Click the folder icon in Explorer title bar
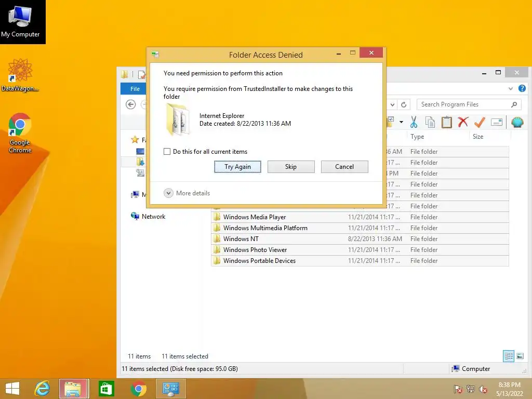This screenshot has width=532, height=399. pyautogui.click(x=125, y=74)
